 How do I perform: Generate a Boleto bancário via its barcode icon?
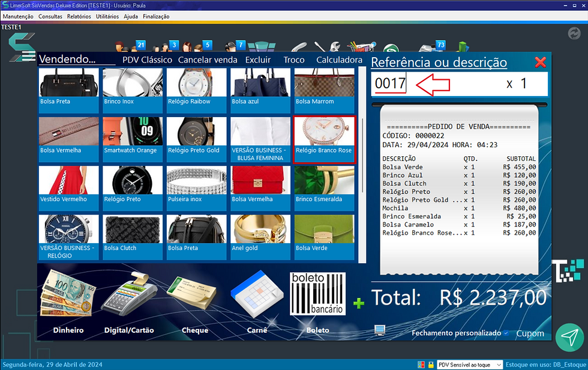point(317,294)
